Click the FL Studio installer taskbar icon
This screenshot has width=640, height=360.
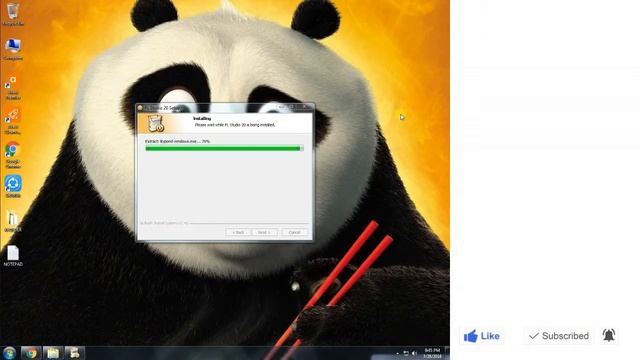pyautogui.click(x=74, y=353)
